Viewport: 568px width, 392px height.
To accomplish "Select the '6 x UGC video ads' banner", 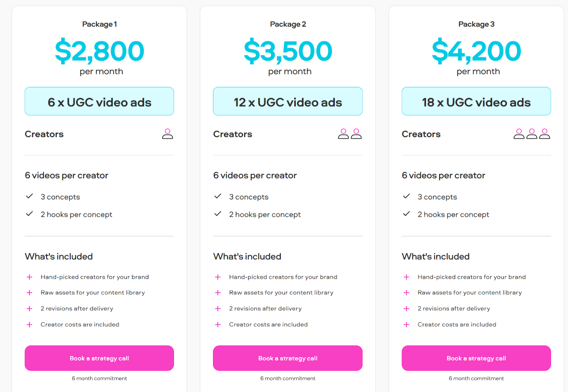I will [99, 101].
